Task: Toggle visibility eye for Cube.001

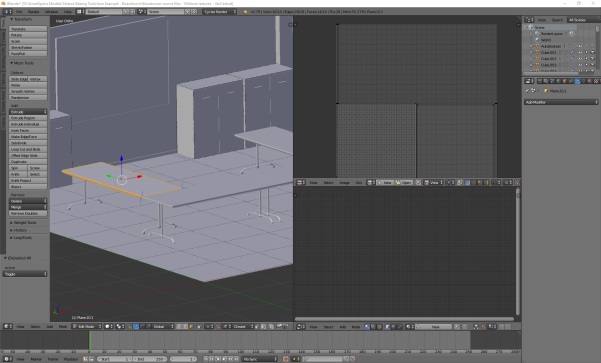Action: pos(580,52)
